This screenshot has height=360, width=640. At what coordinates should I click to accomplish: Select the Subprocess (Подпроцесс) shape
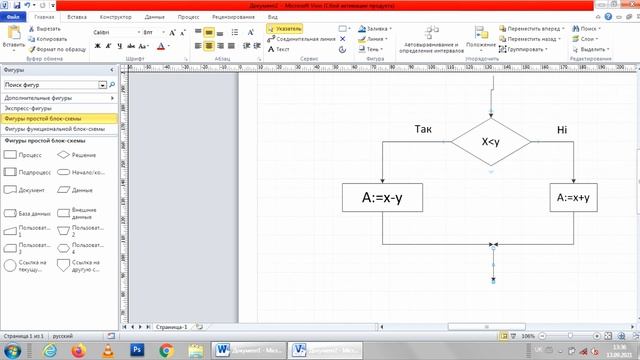[x=27, y=172]
